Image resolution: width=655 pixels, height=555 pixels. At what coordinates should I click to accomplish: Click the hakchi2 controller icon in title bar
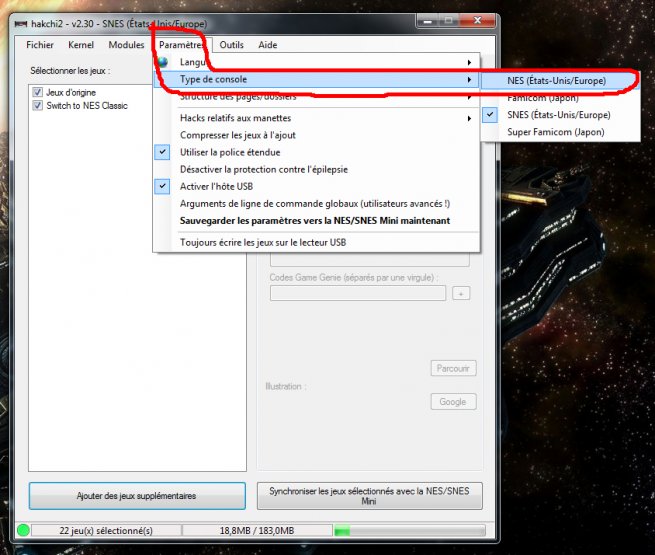click(x=20, y=24)
